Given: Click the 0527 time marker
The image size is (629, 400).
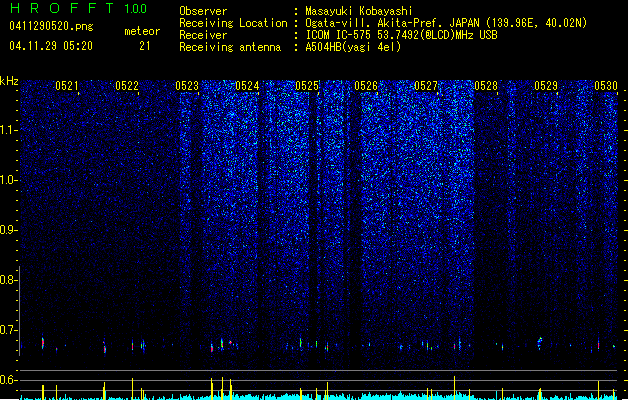Looking at the screenshot, I should [426, 86].
